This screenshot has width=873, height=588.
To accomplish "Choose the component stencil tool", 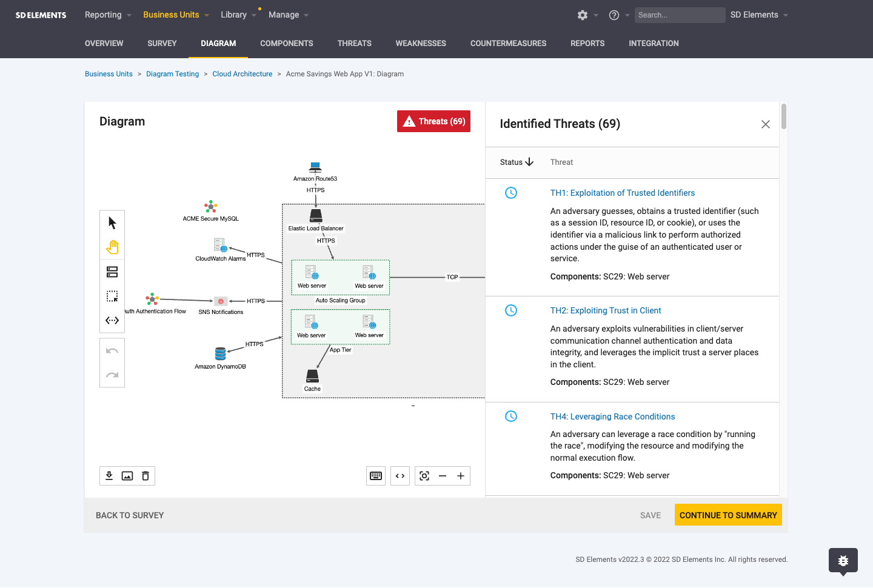I will pyautogui.click(x=112, y=272).
